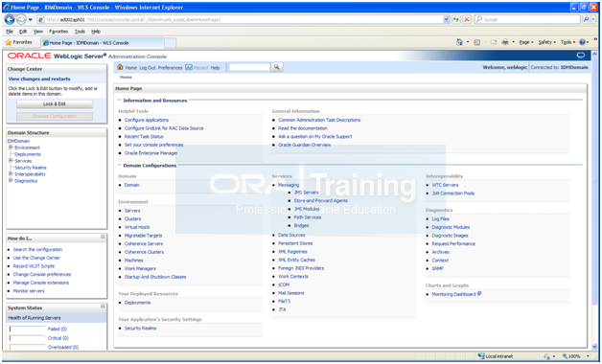The image size is (602, 364).
Task: Click the Log Out link
Action: 148,67
